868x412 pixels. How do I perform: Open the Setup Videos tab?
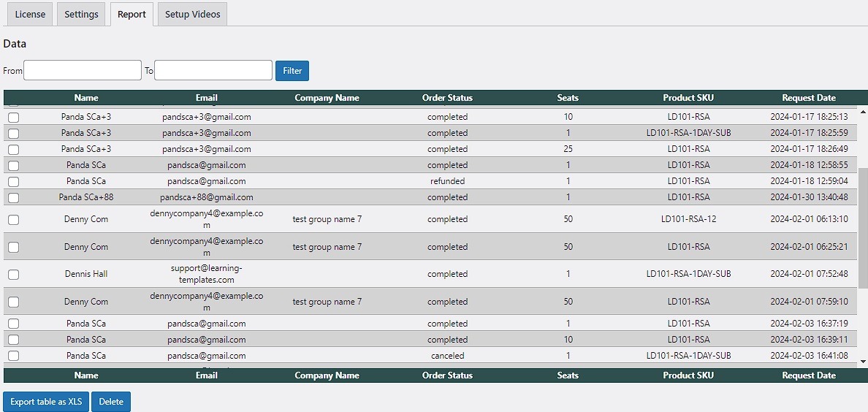(192, 15)
